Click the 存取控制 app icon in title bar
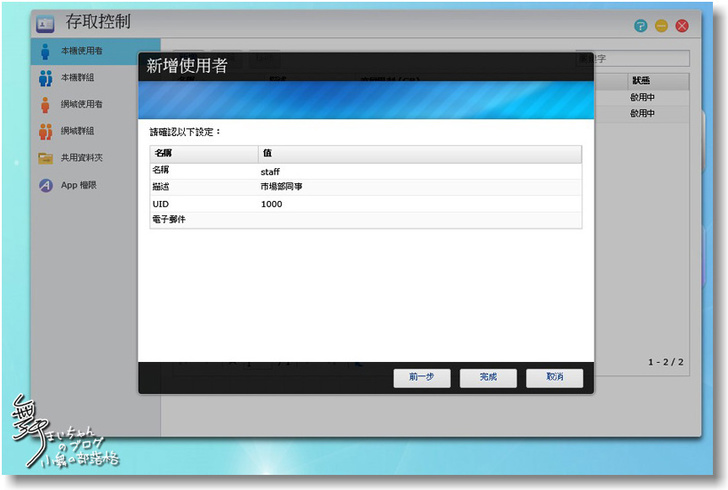 click(x=46, y=24)
